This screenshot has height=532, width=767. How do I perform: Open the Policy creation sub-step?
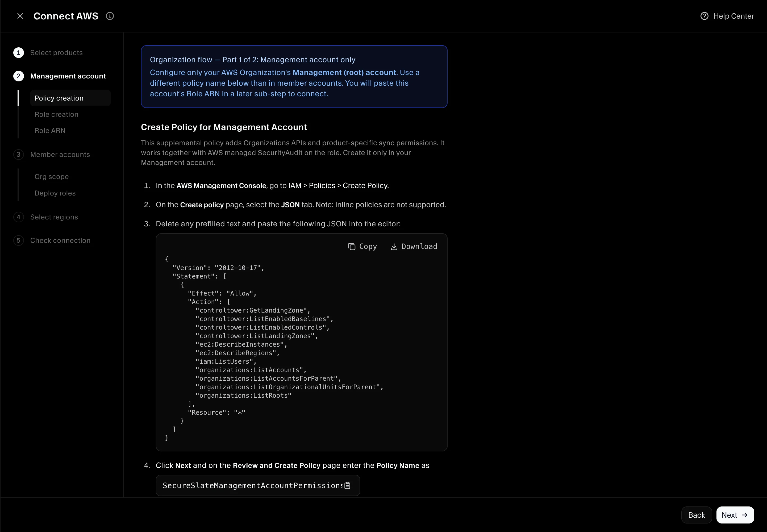[70, 98]
